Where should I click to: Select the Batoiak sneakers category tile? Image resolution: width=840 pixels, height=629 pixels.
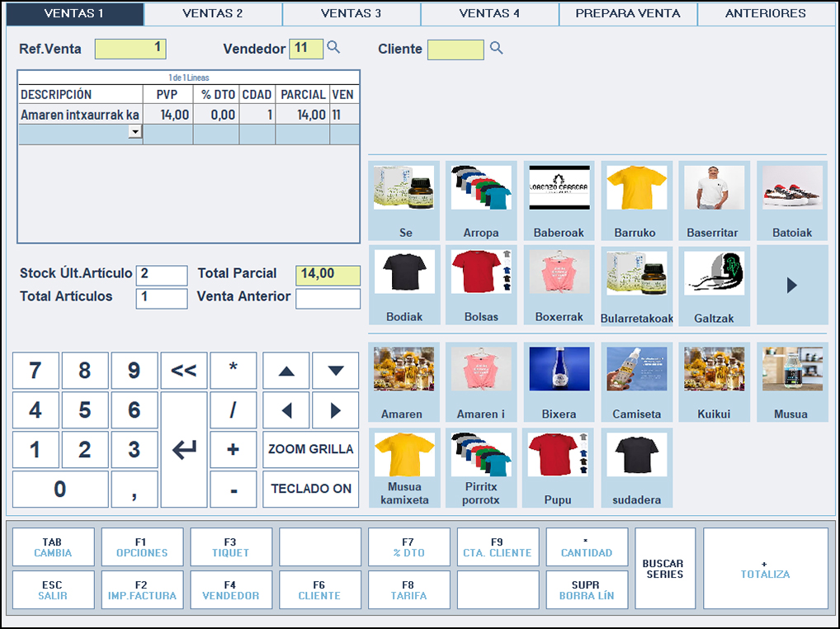[x=791, y=201]
